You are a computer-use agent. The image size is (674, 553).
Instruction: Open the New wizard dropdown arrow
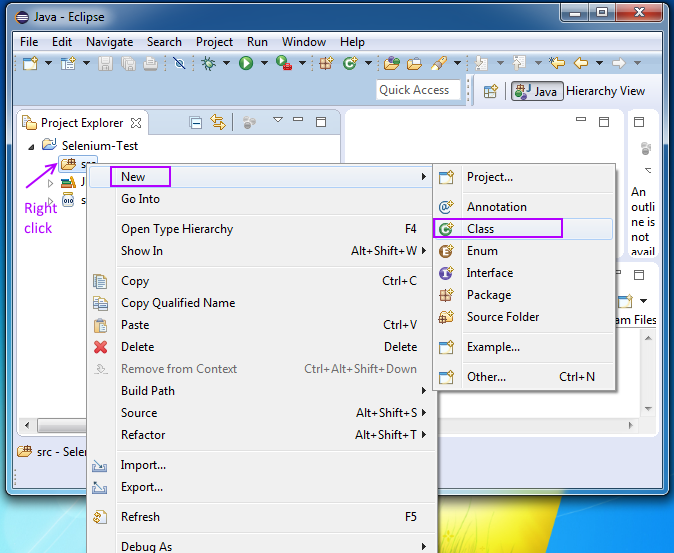click(x=49, y=64)
